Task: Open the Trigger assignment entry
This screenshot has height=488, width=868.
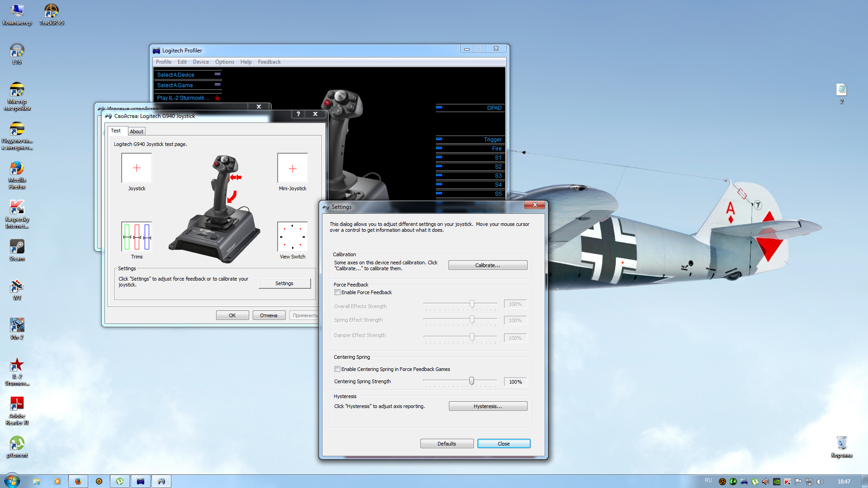Action: point(470,140)
